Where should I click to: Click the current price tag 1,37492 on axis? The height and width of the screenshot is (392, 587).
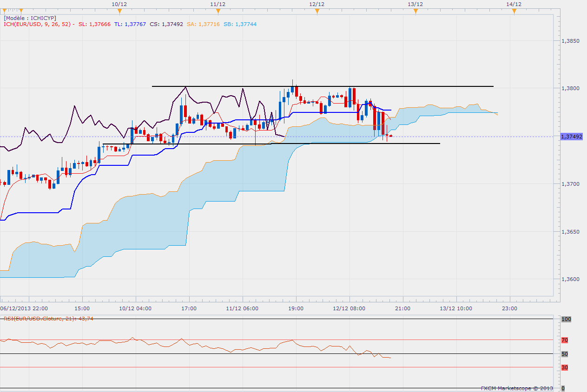(572, 137)
